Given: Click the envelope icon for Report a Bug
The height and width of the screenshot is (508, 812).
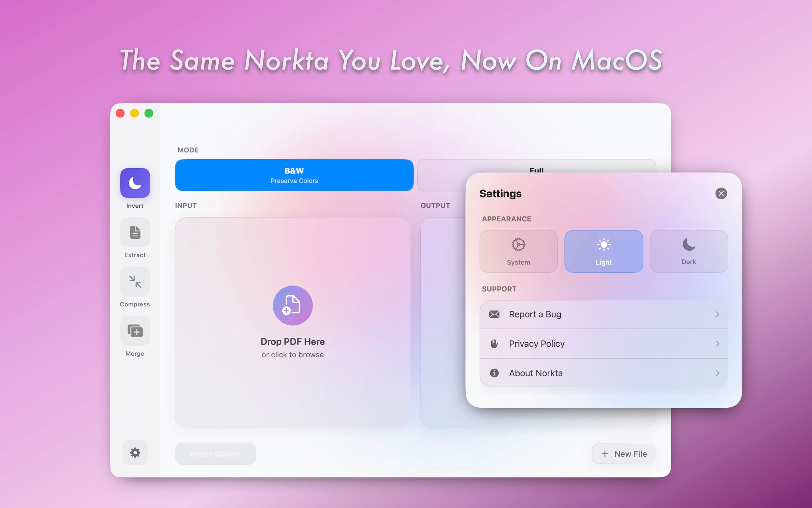Looking at the screenshot, I should coord(494,314).
